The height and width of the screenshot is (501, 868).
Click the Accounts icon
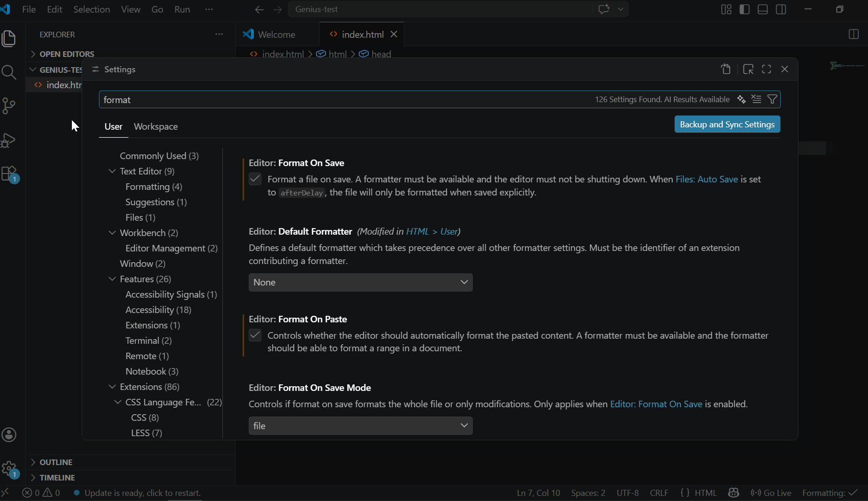pos(9,435)
